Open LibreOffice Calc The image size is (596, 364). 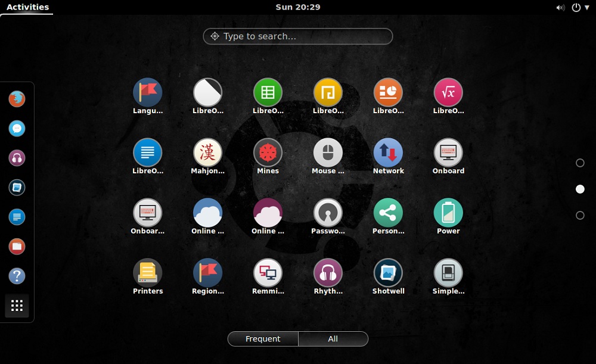268,92
